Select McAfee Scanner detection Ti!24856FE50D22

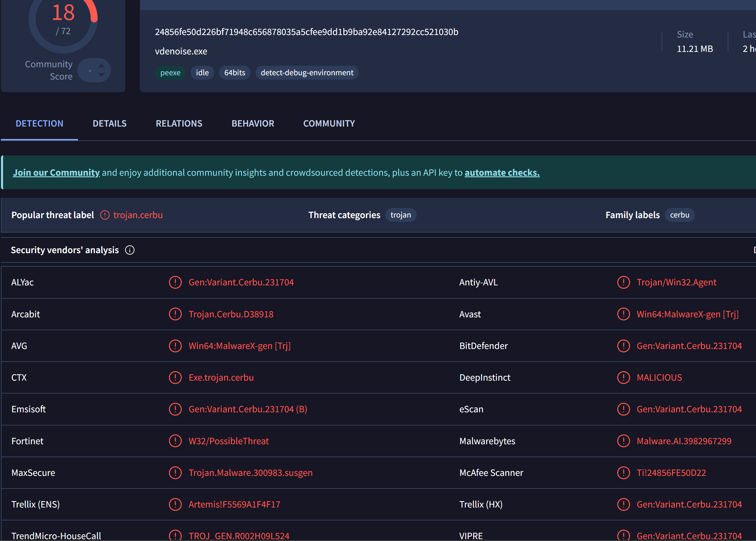pyautogui.click(x=671, y=473)
